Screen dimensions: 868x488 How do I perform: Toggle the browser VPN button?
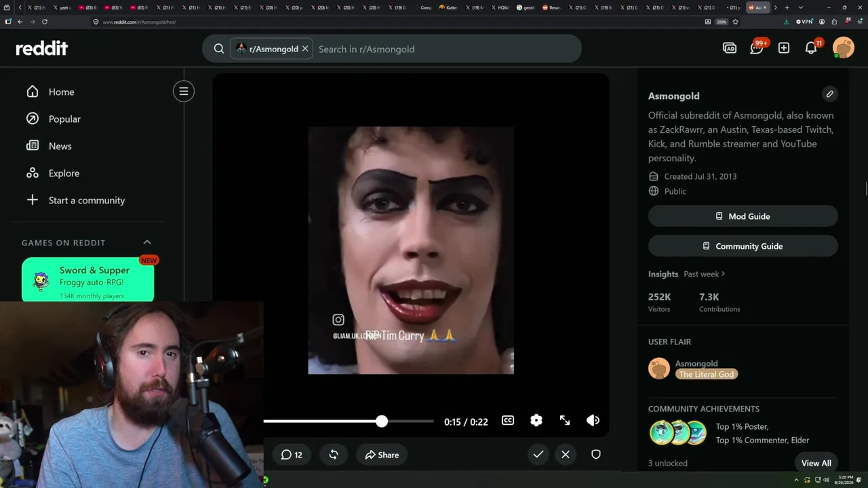(804, 22)
